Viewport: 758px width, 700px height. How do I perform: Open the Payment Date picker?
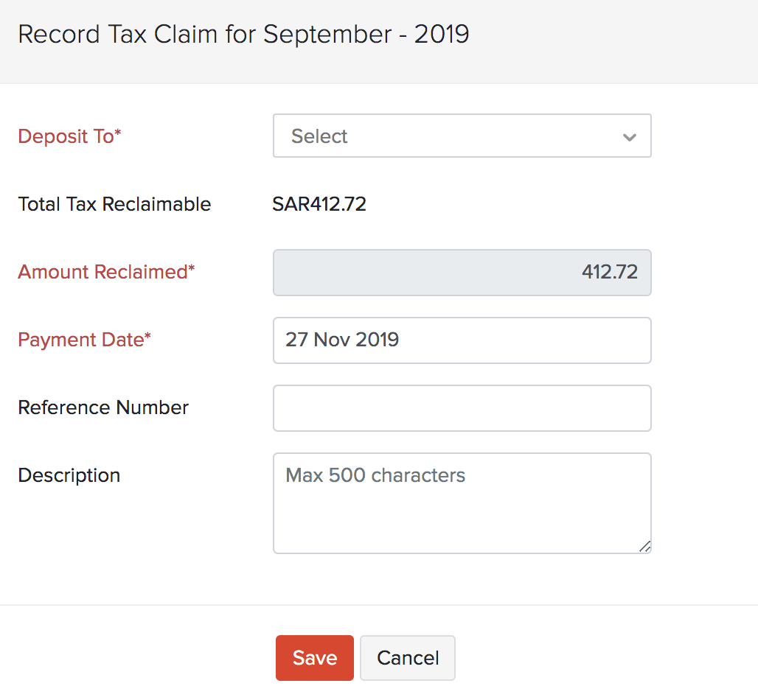(462, 340)
